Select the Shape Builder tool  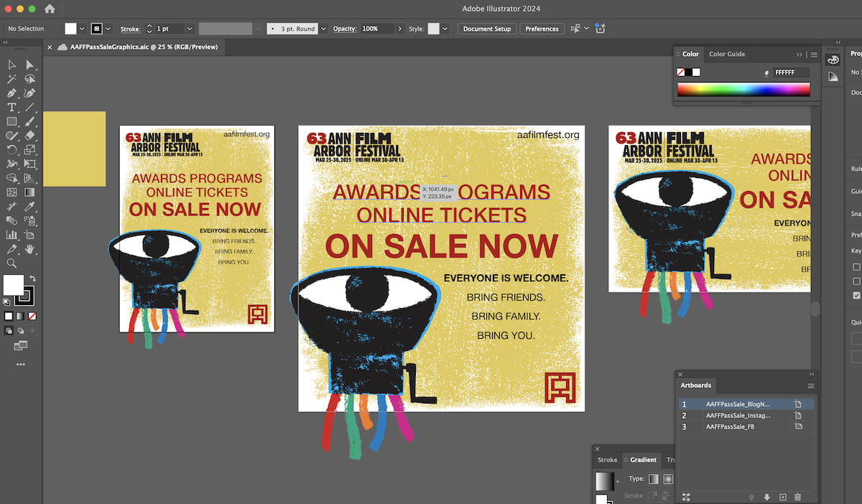coord(12,178)
